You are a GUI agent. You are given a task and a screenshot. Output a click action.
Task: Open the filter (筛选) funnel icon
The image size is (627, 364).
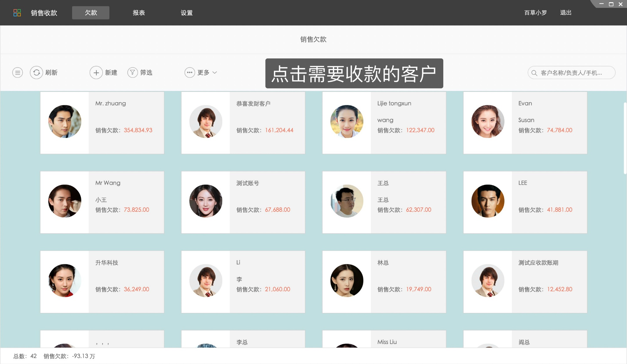tap(133, 72)
